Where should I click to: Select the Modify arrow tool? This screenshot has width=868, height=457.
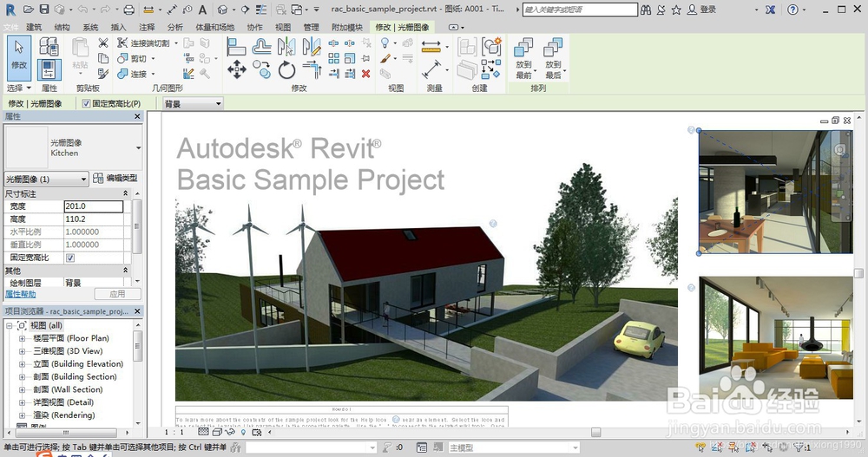pos(19,57)
